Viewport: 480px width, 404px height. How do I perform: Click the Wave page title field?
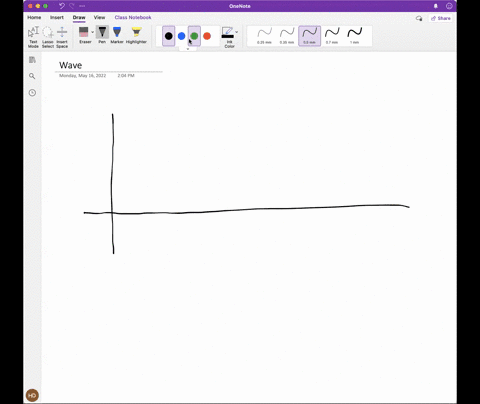(x=109, y=65)
